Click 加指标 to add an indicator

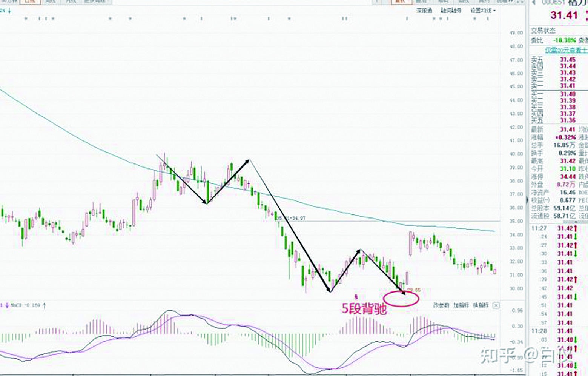(x=461, y=305)
